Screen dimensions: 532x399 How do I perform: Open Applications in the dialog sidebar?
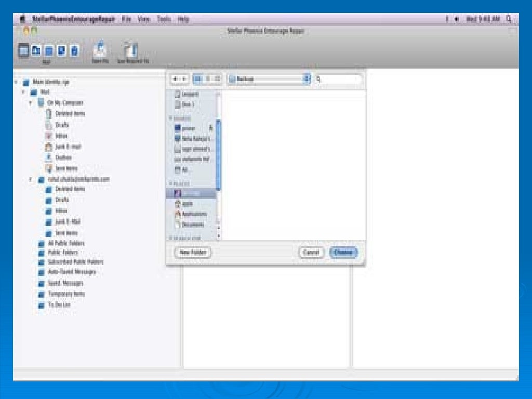point(190,214)
